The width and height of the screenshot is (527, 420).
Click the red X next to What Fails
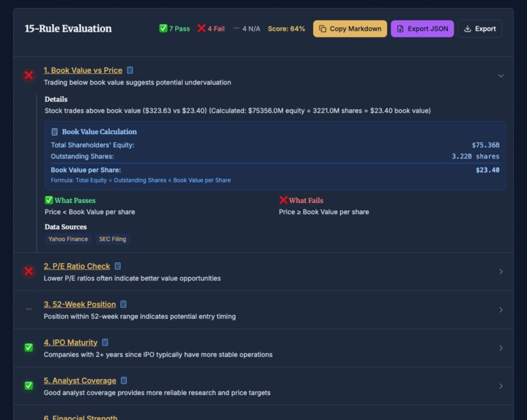pos(283,200)
